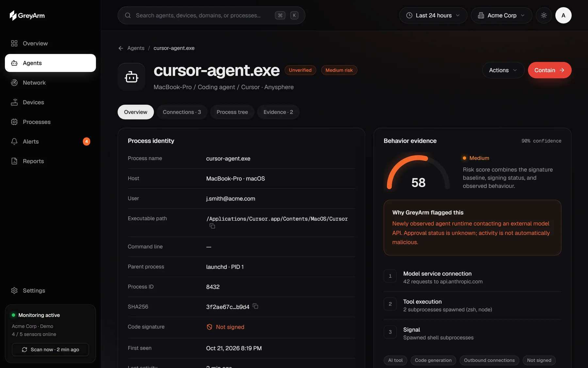588x368 pixels.
Task: Select evidence item 2 Tool execution
Action: [472, 306]
